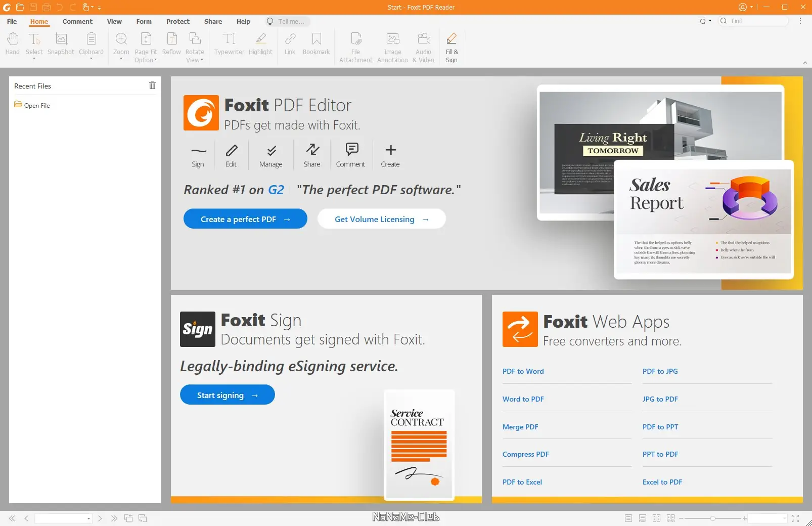Launch the Fill & Sign tool
The height and width of the screenshot is (526, 812).
click(x=452, y=48)
